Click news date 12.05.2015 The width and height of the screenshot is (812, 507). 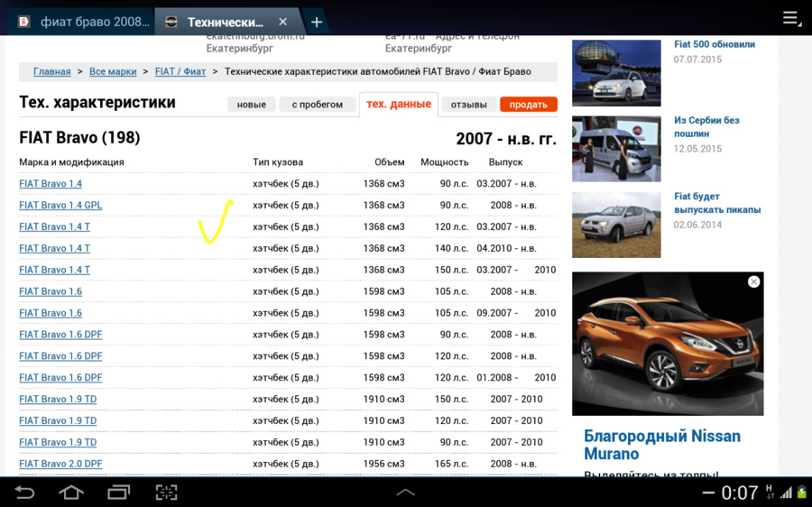click(x=697, y=149)
